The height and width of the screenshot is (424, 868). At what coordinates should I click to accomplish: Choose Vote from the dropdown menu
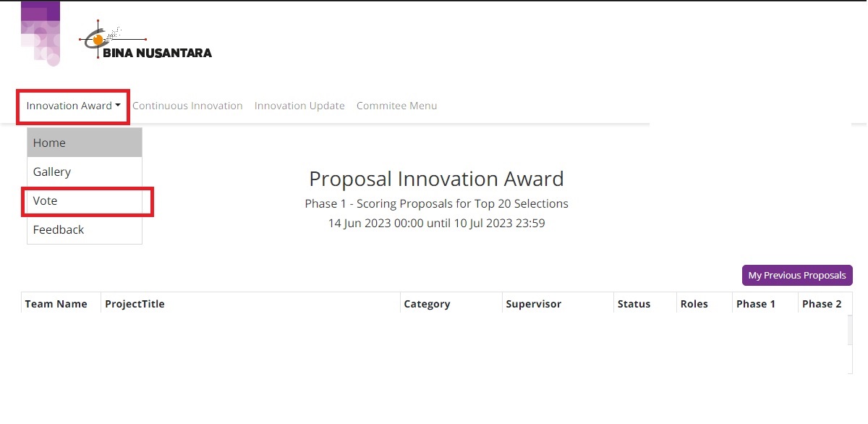(x=85, y=200)
